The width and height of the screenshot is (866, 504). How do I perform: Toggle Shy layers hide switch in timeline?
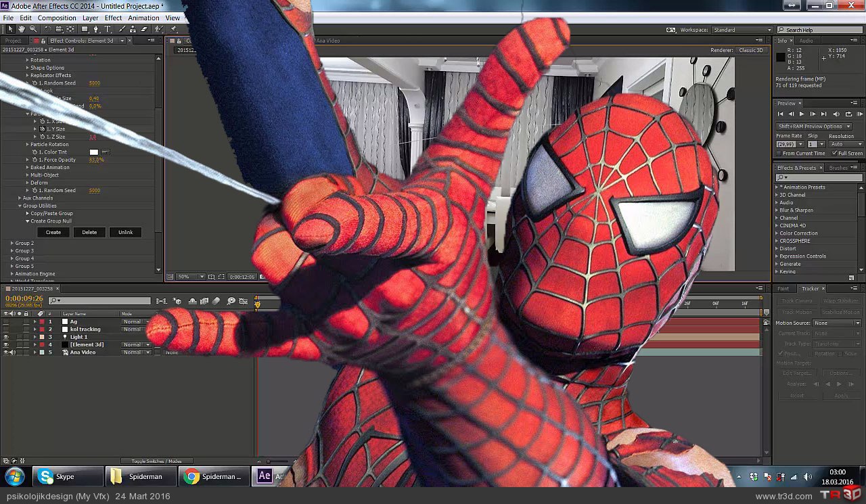click(x=193, y=301)
